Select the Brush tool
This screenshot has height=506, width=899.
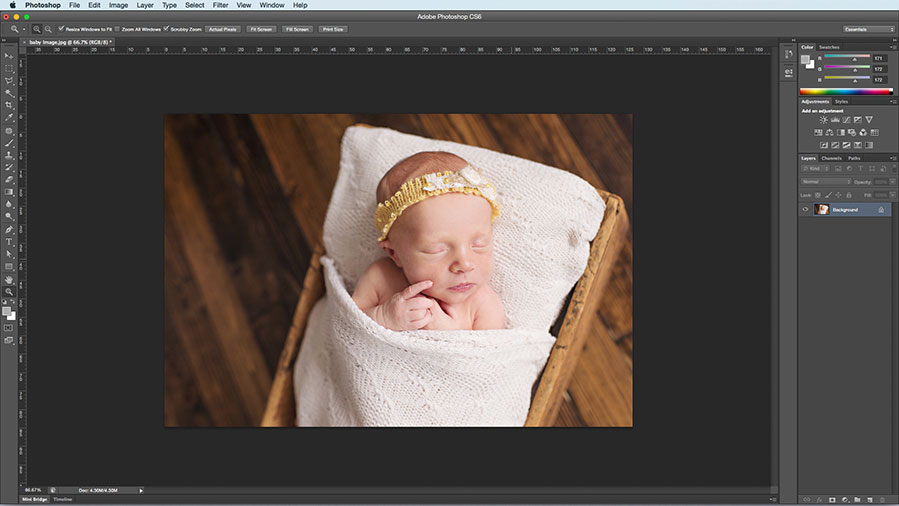click(9, 143)
